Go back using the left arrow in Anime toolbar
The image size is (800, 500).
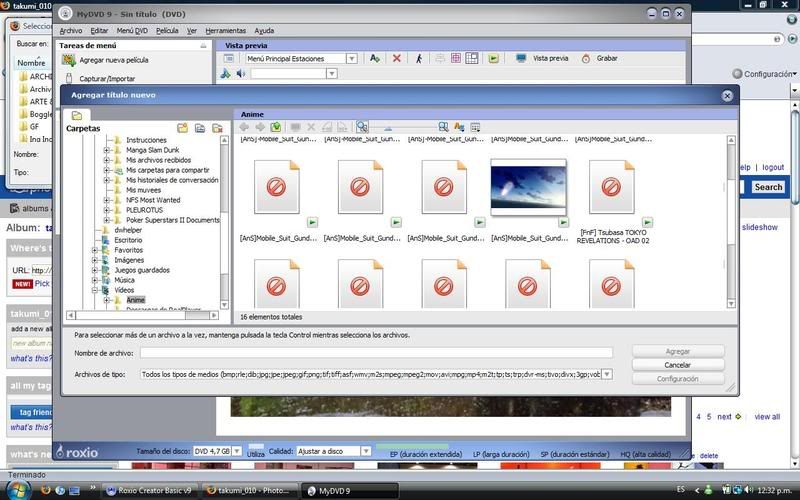coord(244,127)
